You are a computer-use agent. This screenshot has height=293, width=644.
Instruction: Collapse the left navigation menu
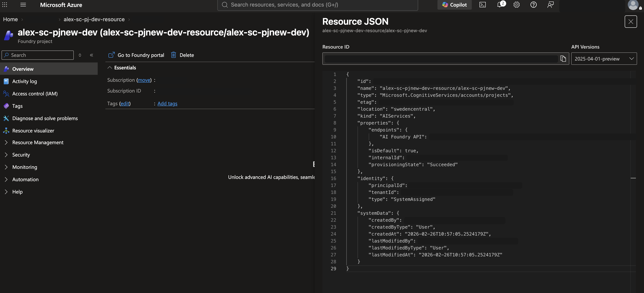92,55
